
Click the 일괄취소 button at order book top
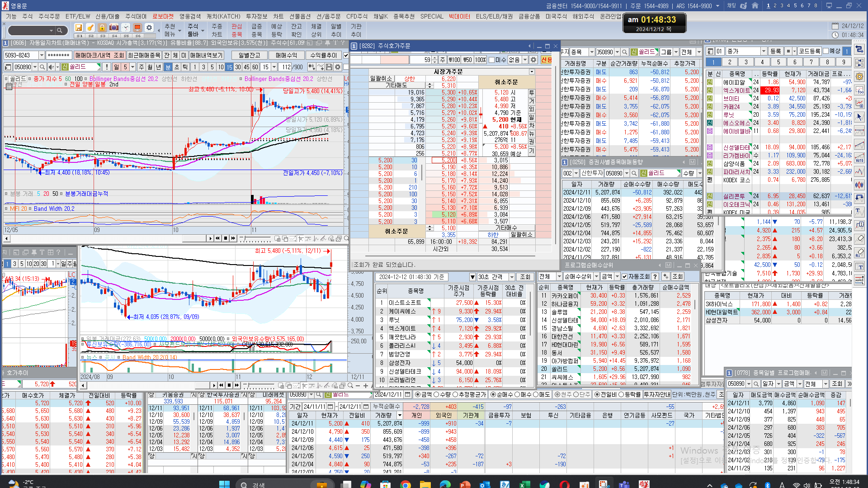point(381,78)
